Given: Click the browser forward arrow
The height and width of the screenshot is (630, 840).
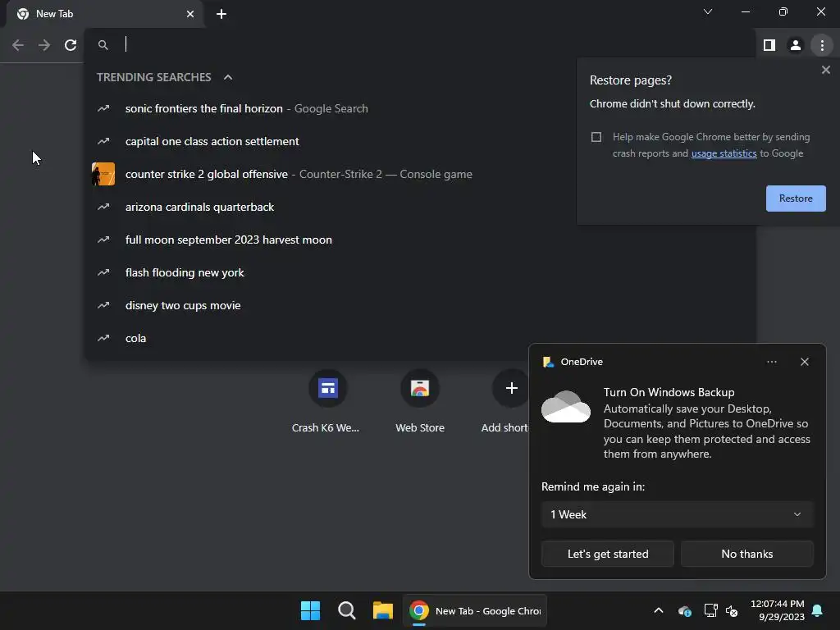Looking at the screenshot, I should (x=44, y=45).
